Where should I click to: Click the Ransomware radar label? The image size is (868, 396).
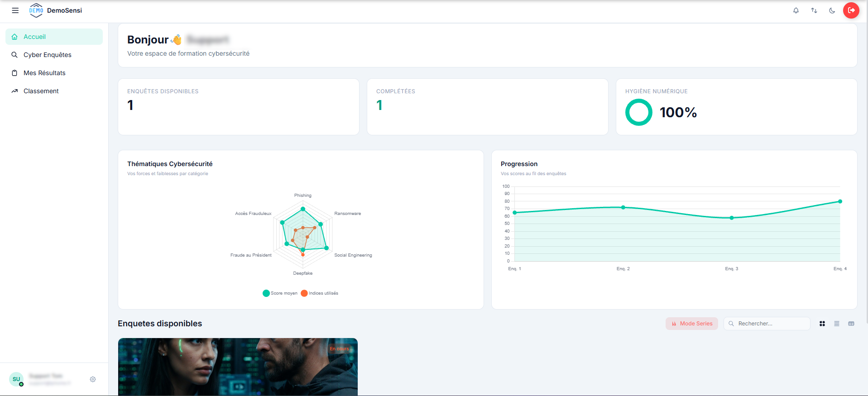pos(348,214)
